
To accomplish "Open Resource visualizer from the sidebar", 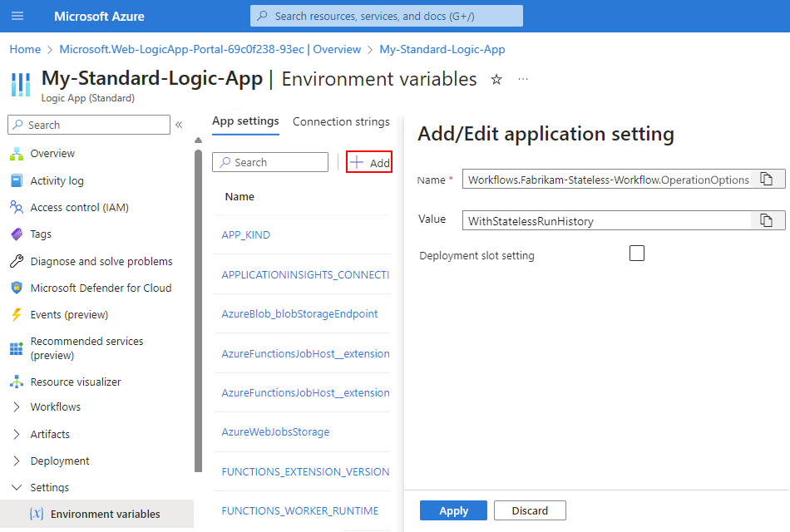I will coord(74,381).
